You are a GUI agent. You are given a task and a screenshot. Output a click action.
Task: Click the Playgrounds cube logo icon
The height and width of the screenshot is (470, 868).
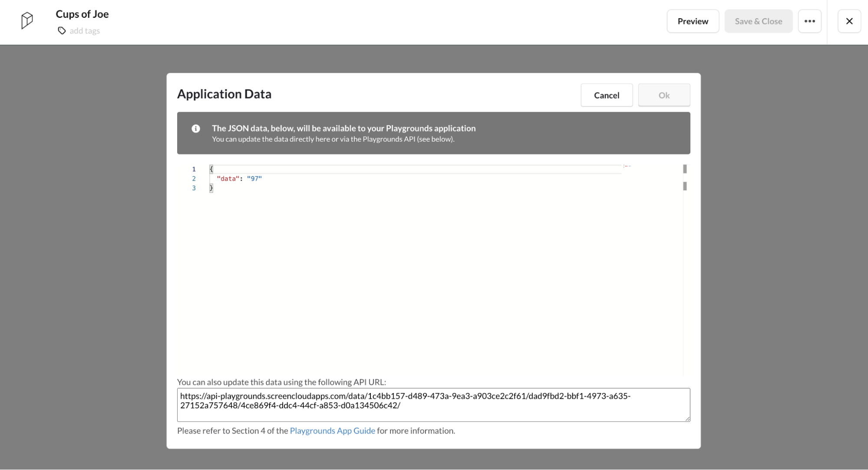pyautogui.click(x=27, y=20)
